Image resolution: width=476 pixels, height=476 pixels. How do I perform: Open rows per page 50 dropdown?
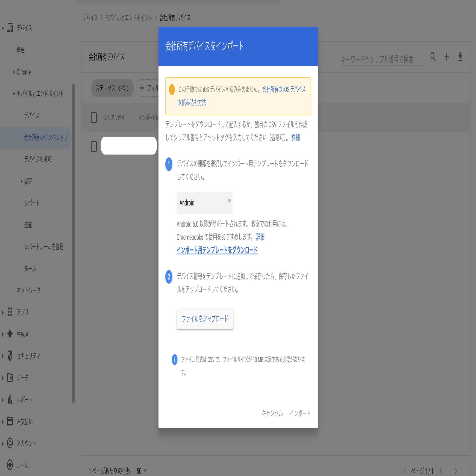(142, 471)
